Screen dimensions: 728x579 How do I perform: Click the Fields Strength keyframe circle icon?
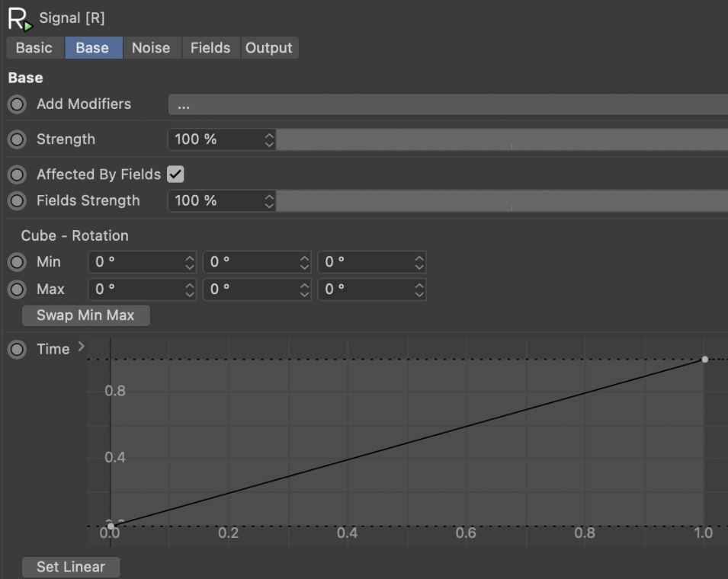(x=17, y=201)
